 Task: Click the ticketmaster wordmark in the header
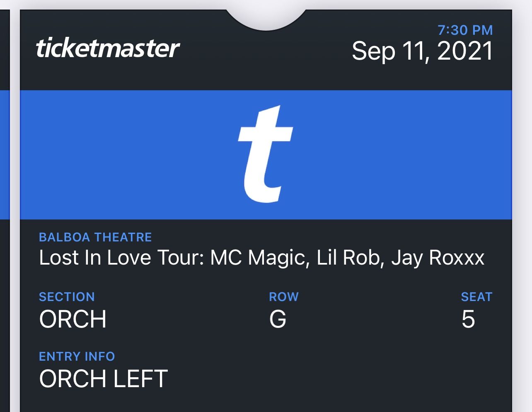pyautogui.click(x=108, y=48)
